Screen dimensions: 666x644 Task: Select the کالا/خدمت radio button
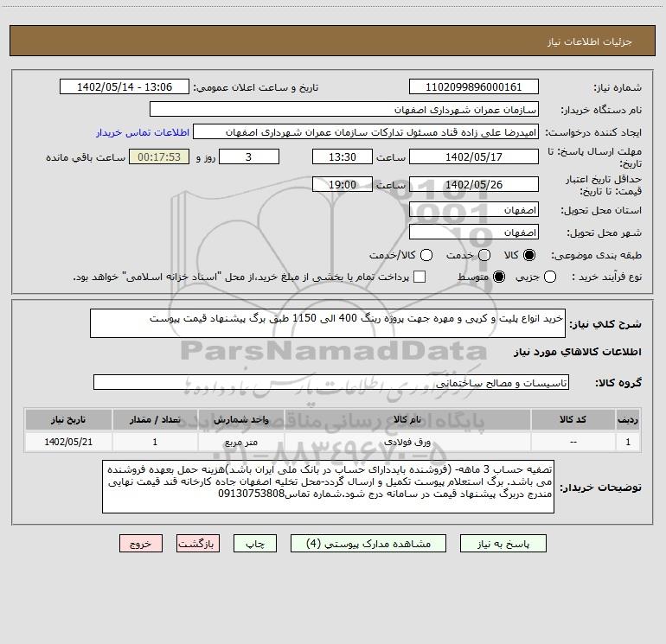426,255
